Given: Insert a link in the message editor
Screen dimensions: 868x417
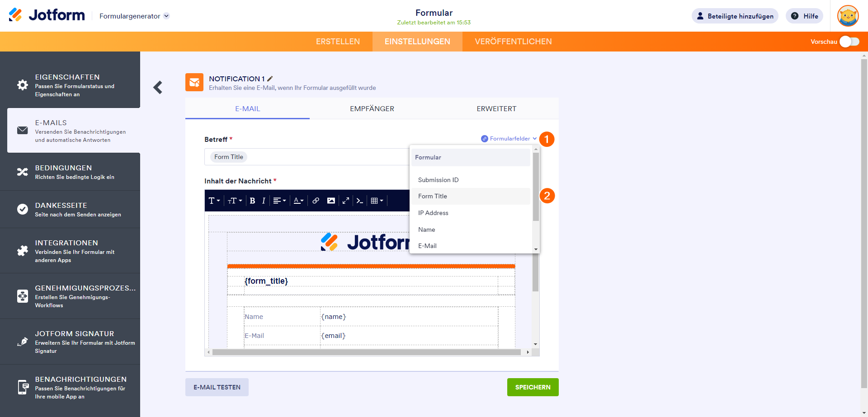Looking at the screenshot, I should 316,201.
